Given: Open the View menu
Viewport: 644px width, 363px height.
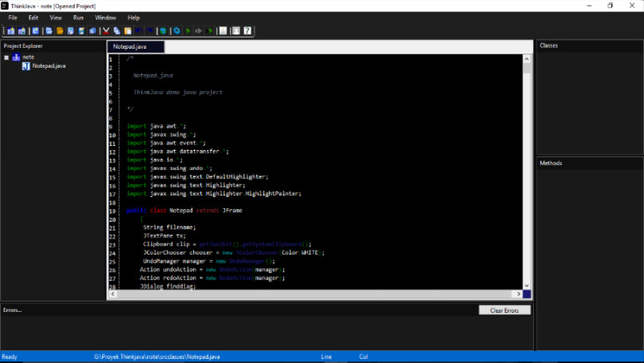Looking at the screenshot, I should (x=55, y=18).
